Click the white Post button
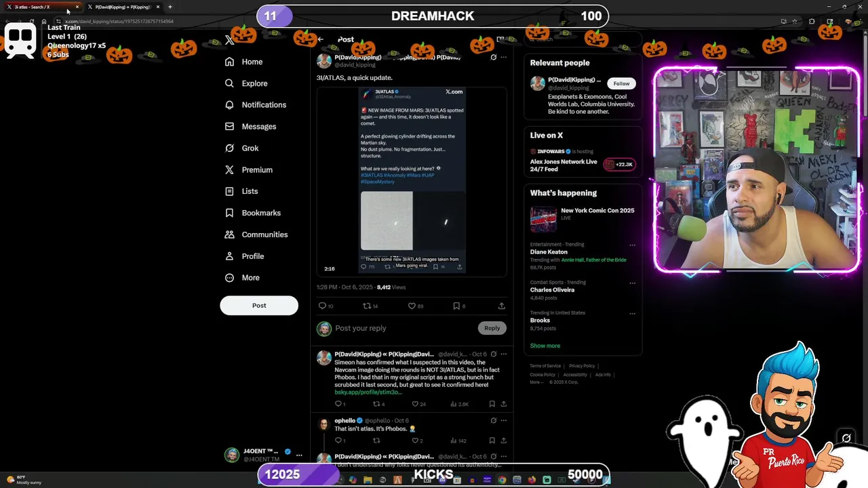868x488 pixels. pos(259,306)
